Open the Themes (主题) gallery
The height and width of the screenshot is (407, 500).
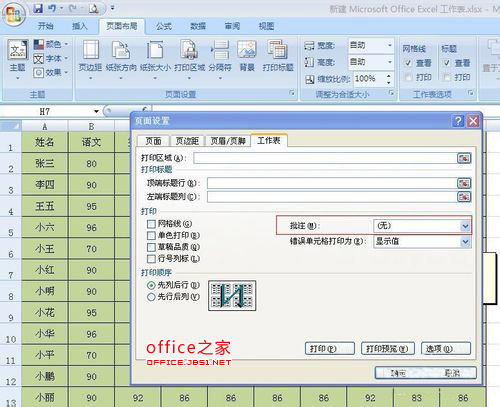pos(17,60)
